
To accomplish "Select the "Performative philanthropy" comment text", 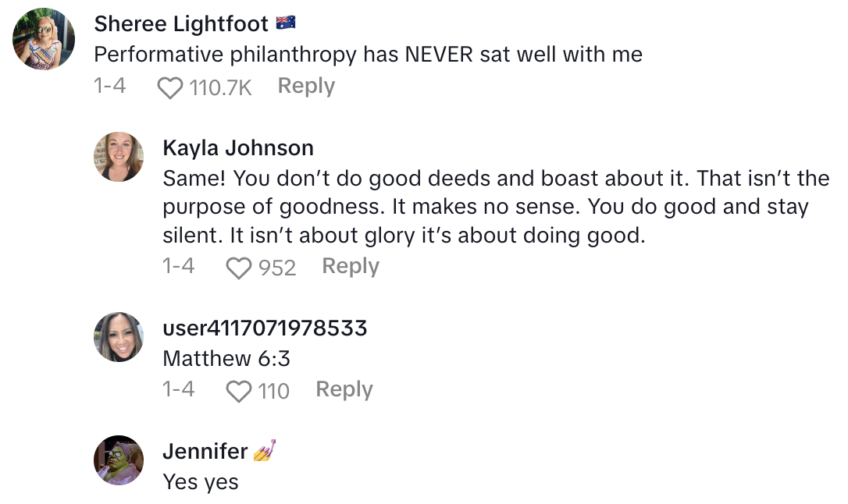I will click(368, 55).
